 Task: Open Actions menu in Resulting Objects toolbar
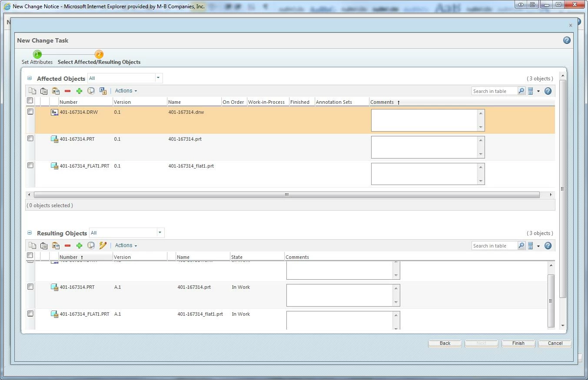click(x=126, y=245)
